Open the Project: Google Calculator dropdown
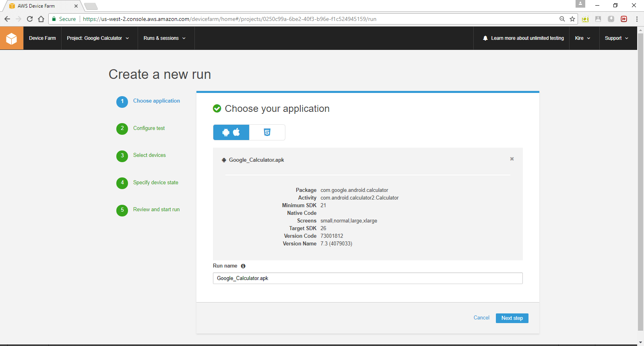Image resolution: width=644 pixels, height=346 pixels. (x=98, y=38)
